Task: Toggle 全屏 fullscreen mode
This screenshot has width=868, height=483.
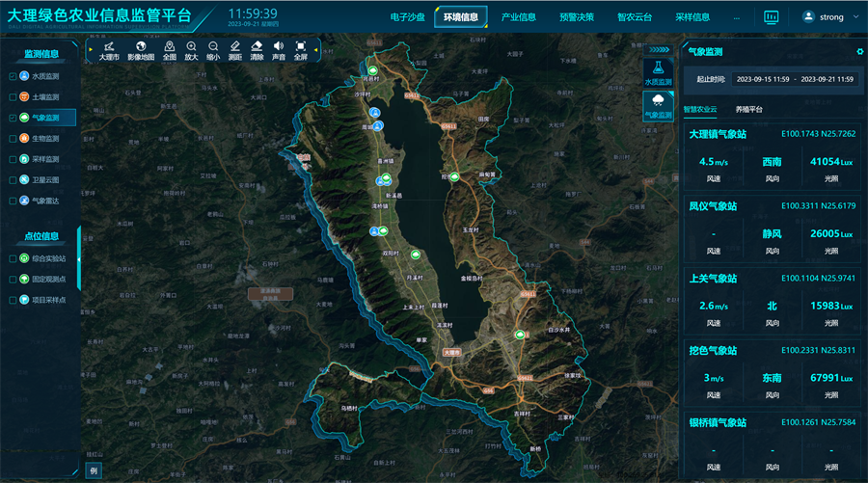Action: [x=301, y=50]
